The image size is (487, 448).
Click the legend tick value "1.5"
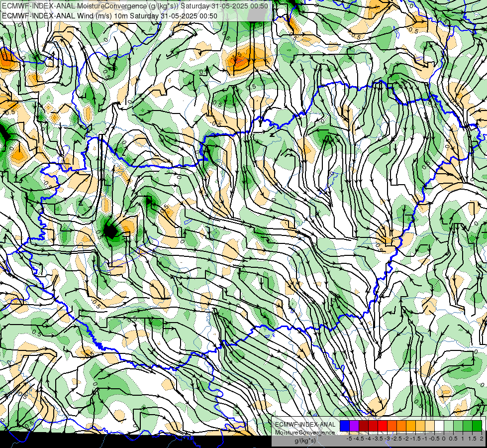[x=472, y=439]
